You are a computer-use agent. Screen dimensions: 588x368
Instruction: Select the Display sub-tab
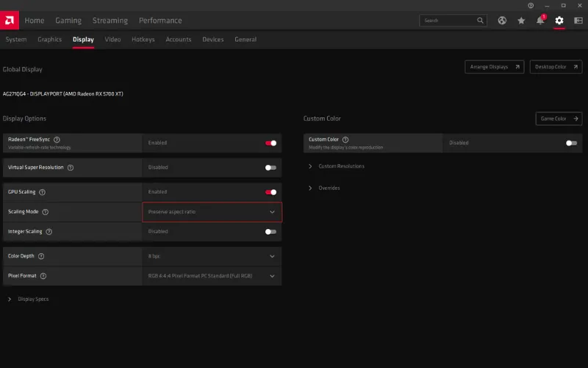[83, 40]
